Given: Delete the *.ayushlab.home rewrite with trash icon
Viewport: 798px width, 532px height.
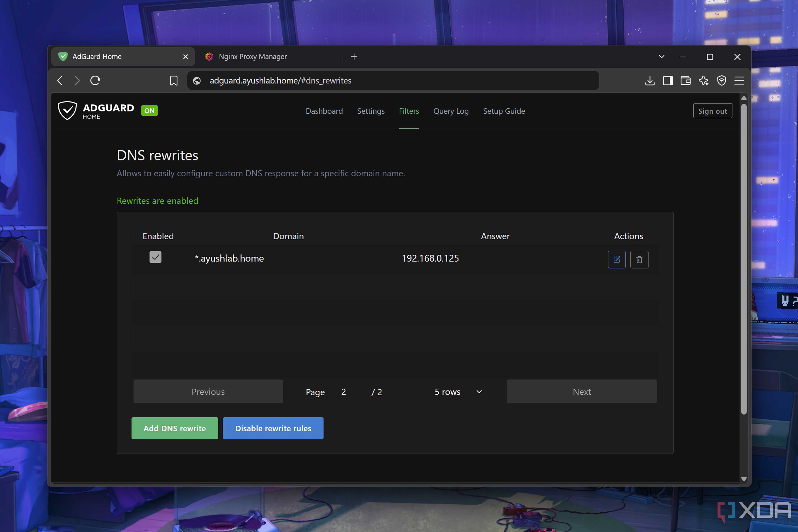Looking at the screenshot, I should coord(639,260).
